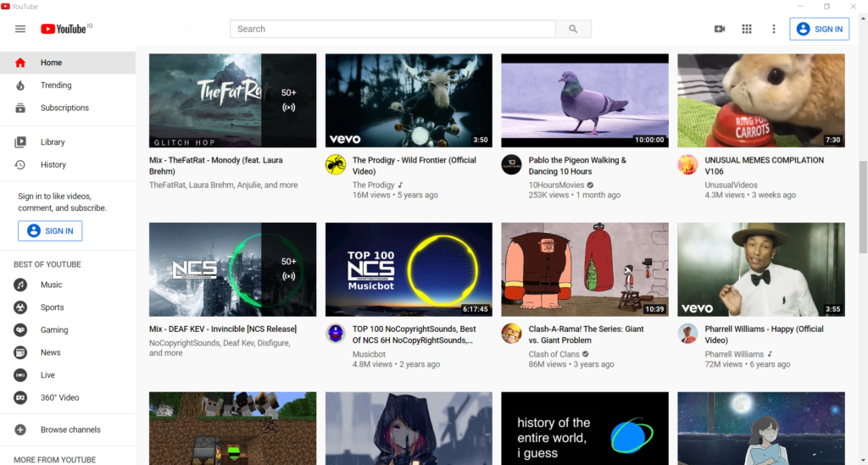
Task: Click Pharrell Williams channel avatar
Action: 687,334
